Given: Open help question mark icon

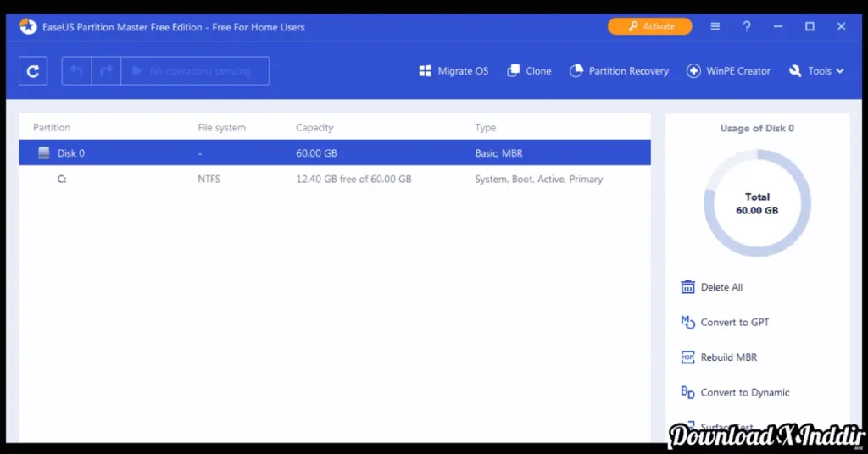Looking at the screenshot, I should pos(747,26).
